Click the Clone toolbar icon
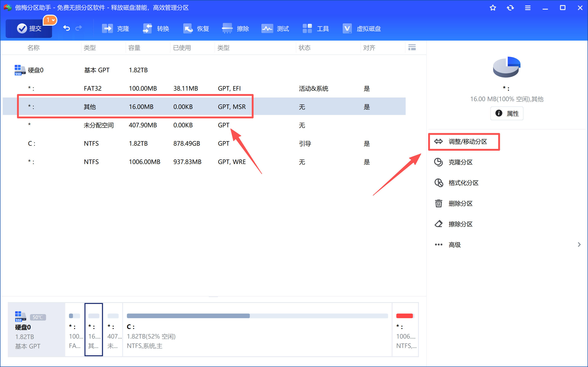Image resolution: width=588 pixels, height=367 pixels. [107, 29]
